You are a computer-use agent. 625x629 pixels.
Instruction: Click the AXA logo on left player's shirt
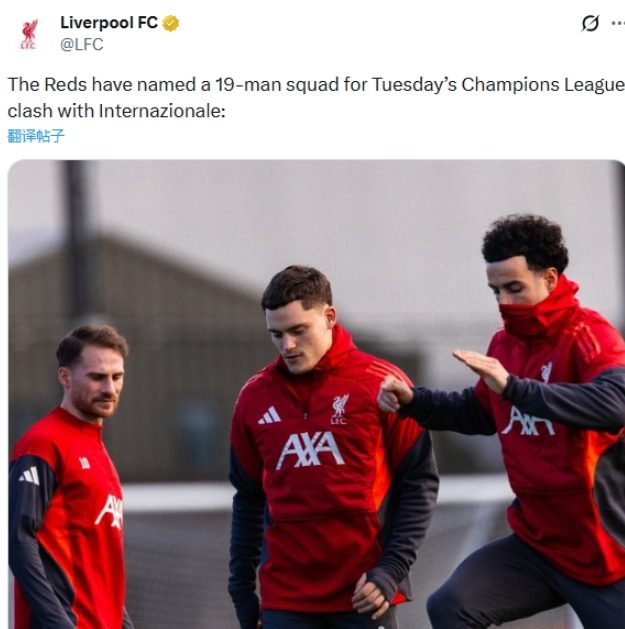(x=109, y=511)
